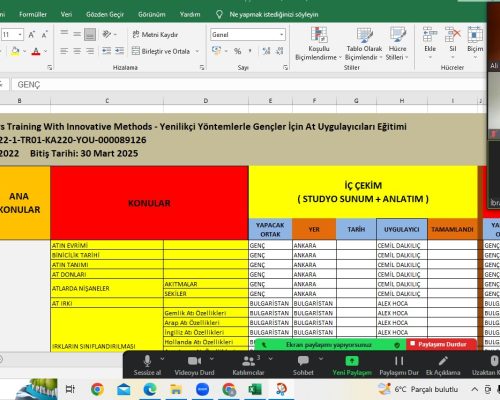Align text to middle of cell
500x400 pixels.
77,34
